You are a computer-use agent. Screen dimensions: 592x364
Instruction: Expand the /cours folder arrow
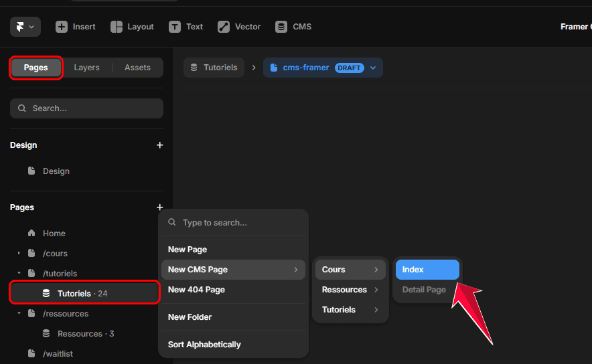(x=19, y=253)
